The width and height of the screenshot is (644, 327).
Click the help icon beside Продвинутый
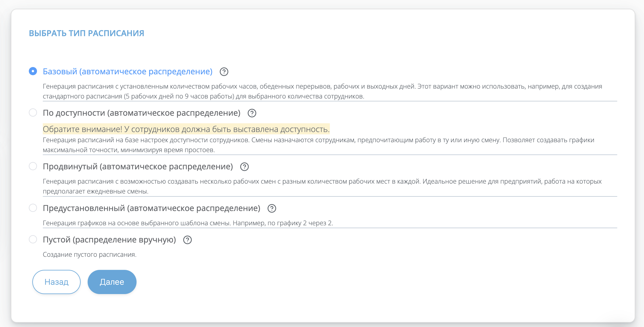tap(245, 167)
